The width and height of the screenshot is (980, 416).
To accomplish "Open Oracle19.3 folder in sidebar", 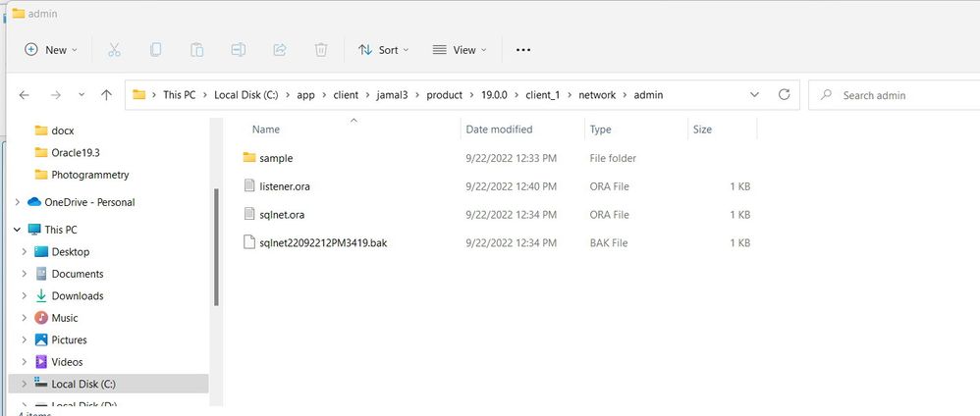I will coord(75,152).
